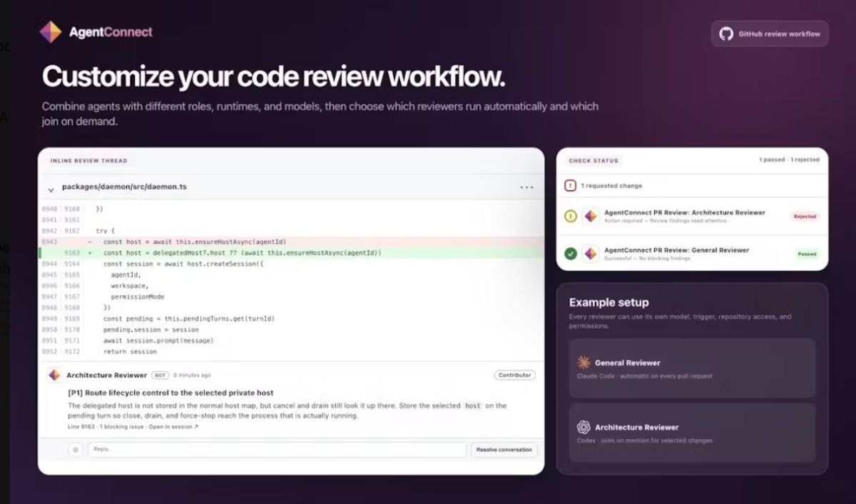Click the 'return session' code line
Screen dimensions: 856x504
(130, 351)
